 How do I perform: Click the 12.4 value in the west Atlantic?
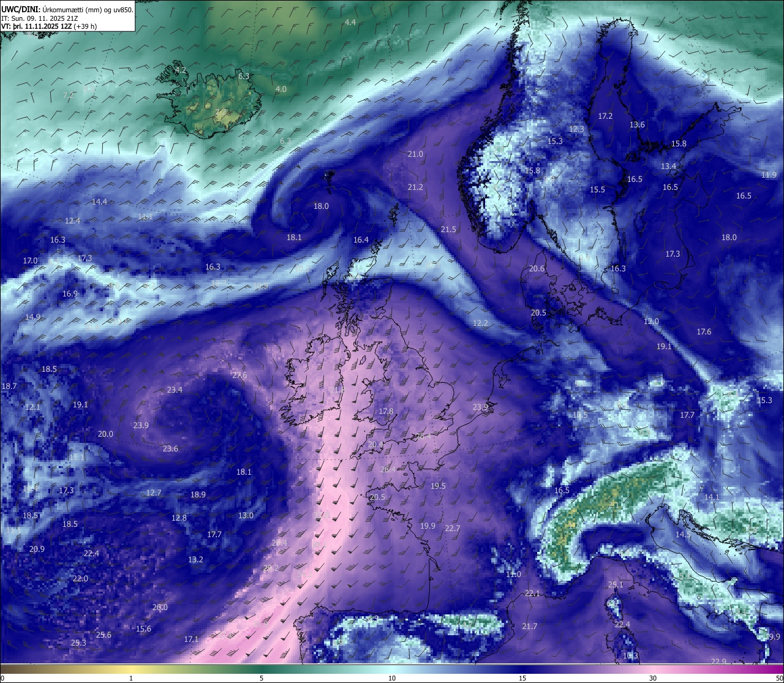[72, 221]
